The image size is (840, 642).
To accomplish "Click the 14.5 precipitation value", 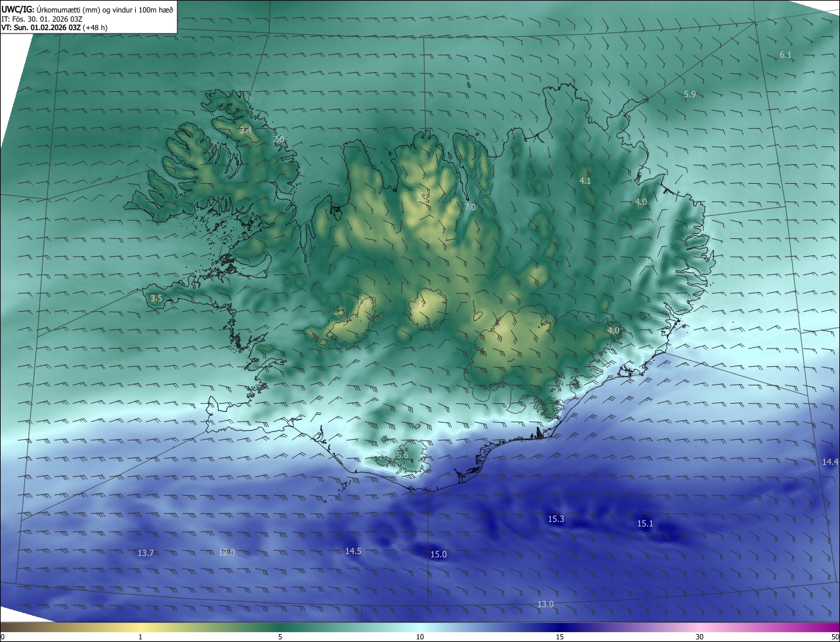I will 353,551.
